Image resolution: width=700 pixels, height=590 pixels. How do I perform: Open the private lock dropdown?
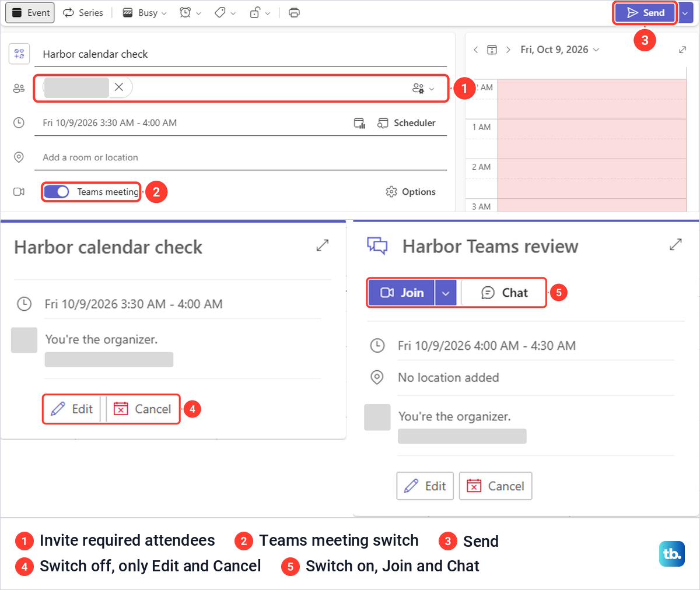click(x=260, y=13)
